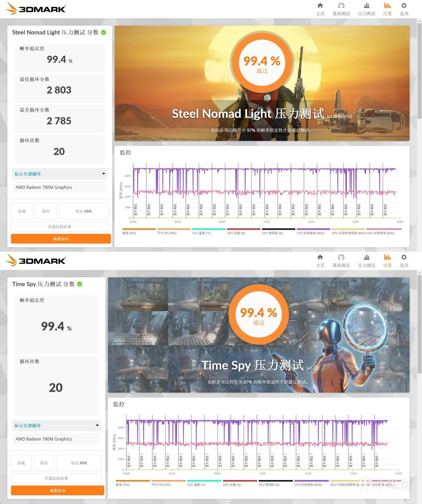
Task: Open the 压力测试 chart icon in Steel Nomad Light window
Action: (x=367, y=6)
